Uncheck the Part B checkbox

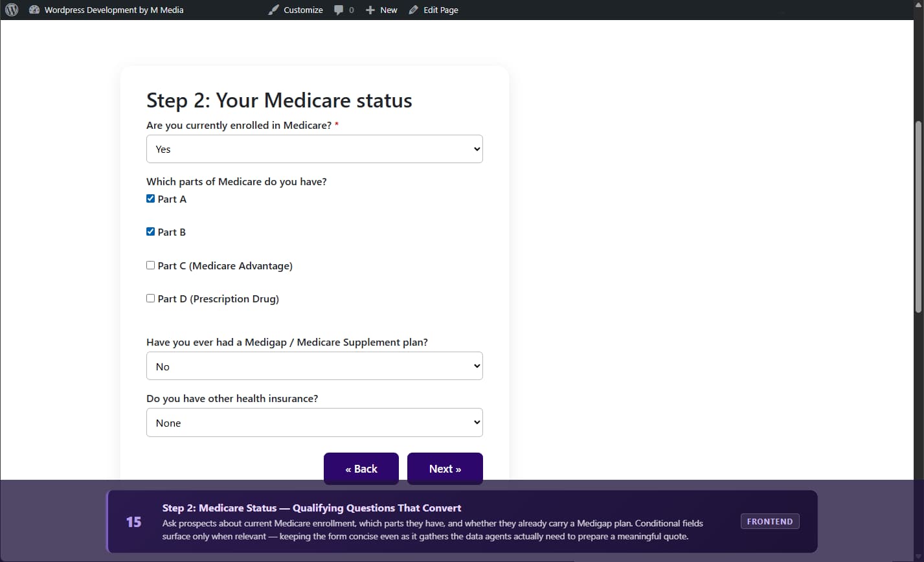point(151,232)
